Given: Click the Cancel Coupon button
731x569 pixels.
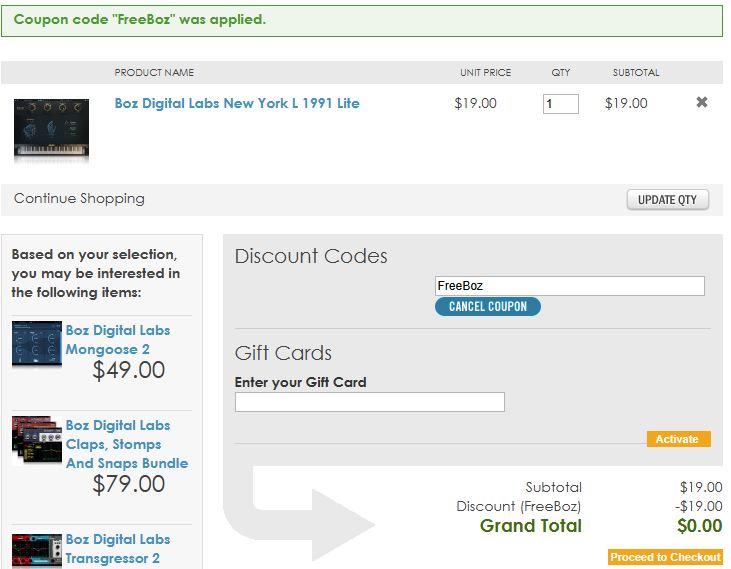Looking at the screenshot, I should pos(488,307).
